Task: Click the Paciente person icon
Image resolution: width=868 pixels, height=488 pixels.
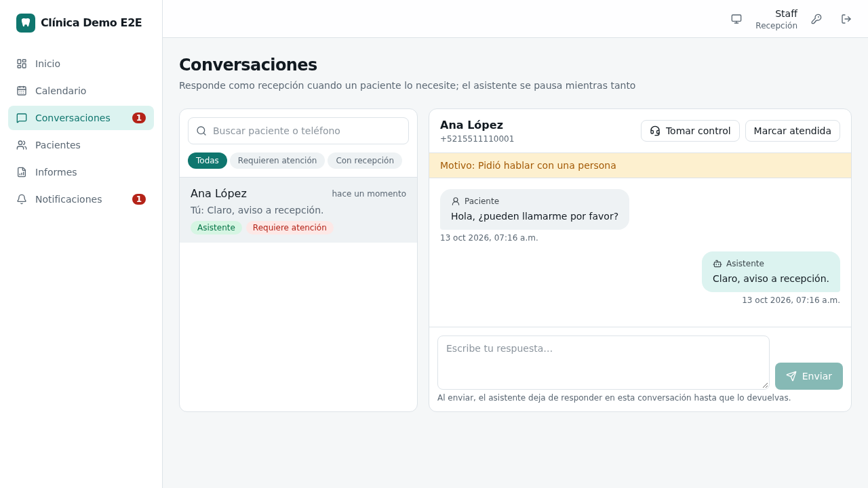Action: (x=456, y=201)
